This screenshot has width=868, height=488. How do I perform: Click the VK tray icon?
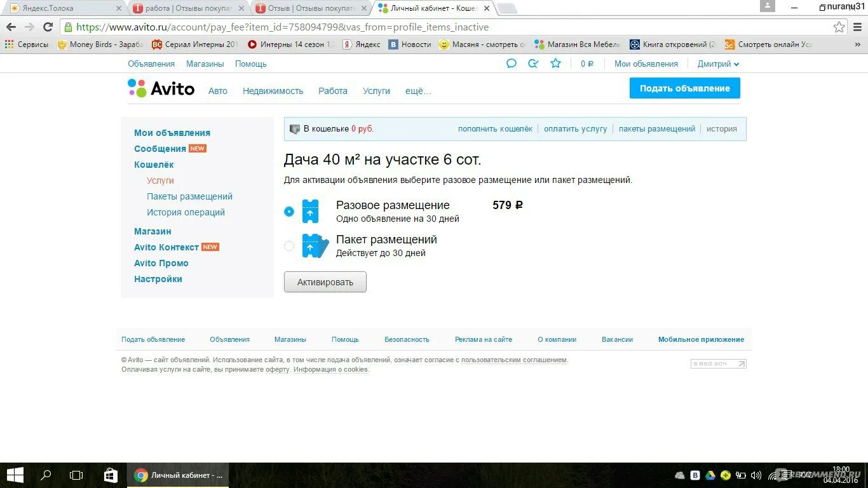pyautogui.click(x=695, y=475)
